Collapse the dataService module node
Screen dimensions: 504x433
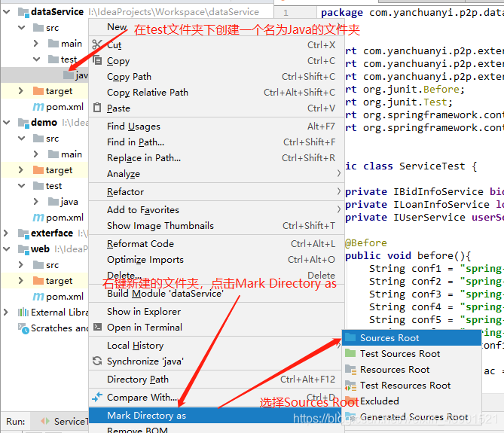click(x=7, y=12)
